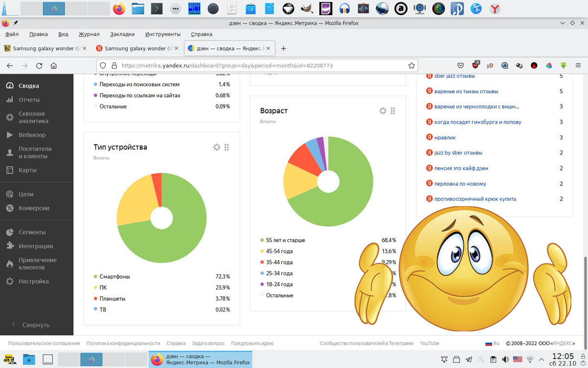
Task: Go to Сквозная аналитика
Action: (33, 117)
